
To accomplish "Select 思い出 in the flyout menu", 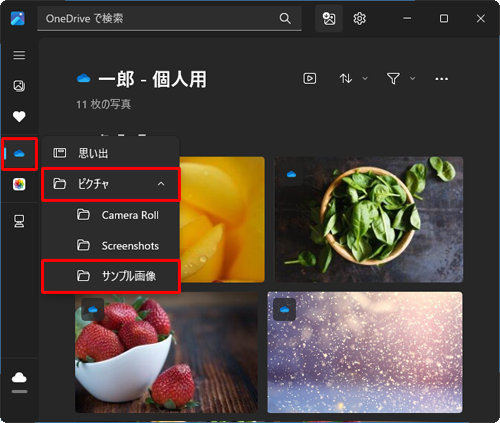I will point(111,153).
